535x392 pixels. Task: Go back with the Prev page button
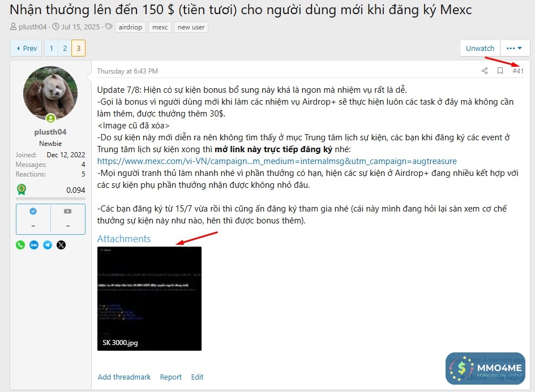pyautogui.click(x=26, y=48)
